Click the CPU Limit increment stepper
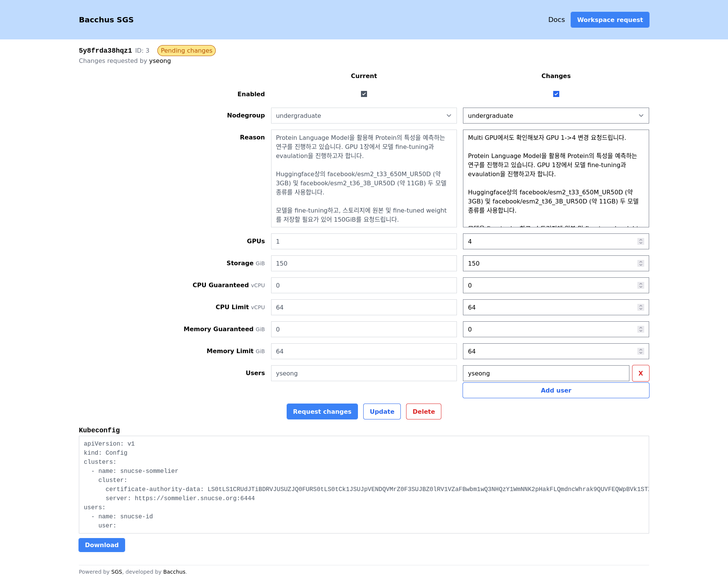This screenshot has height=582, width=728. (641, 305)
